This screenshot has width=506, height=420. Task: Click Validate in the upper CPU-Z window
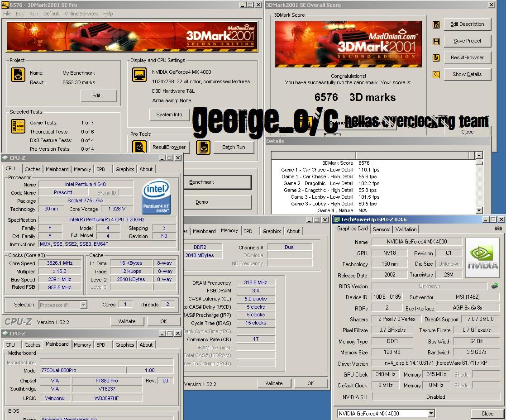point(127,321)
